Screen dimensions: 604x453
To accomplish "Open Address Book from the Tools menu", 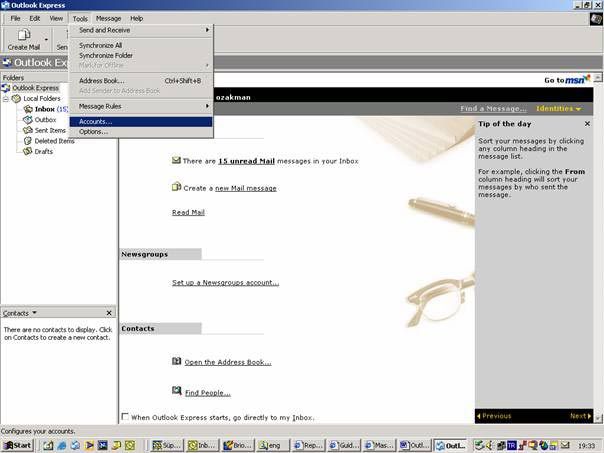I will 141,81.
